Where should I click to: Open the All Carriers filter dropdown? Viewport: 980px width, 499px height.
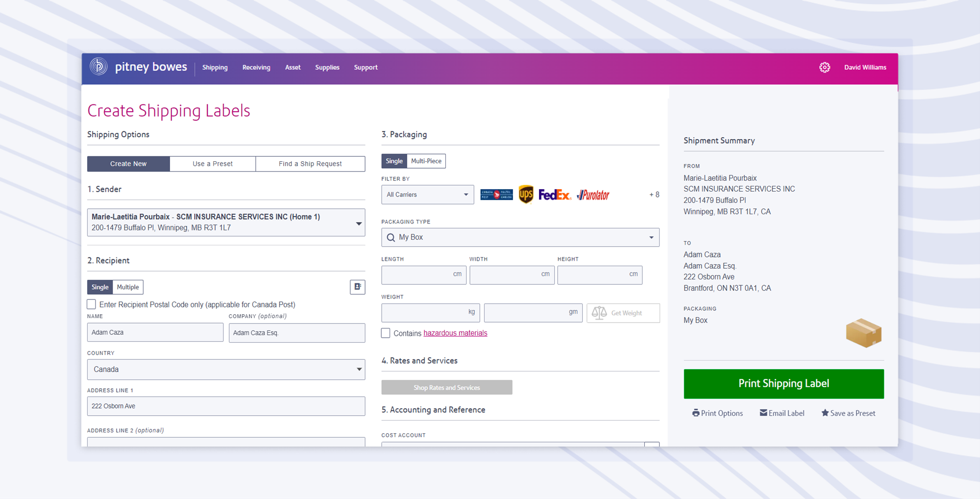click(x=427, y=195)
